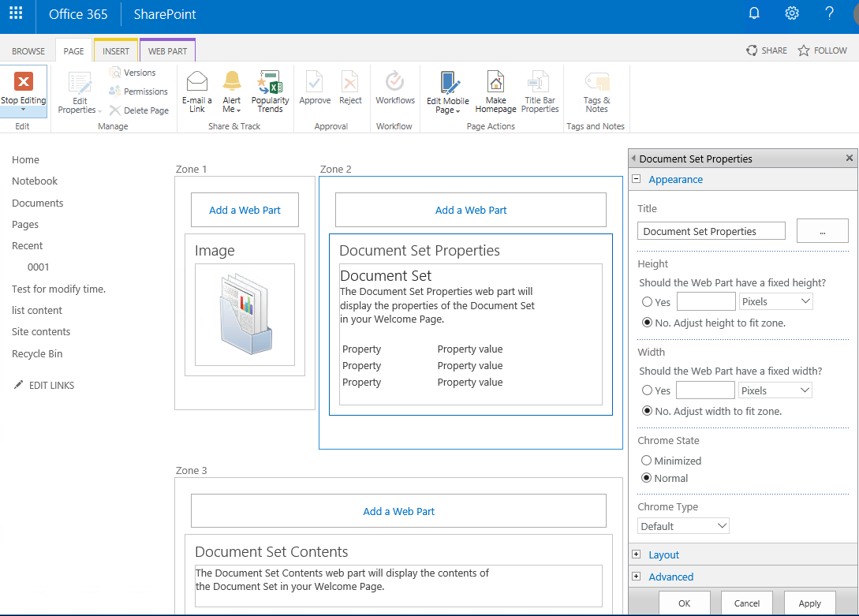The width and height of the screenshot is (859, 616).
Task: Go to Home in the left navigation
Action: pos(26,160)
